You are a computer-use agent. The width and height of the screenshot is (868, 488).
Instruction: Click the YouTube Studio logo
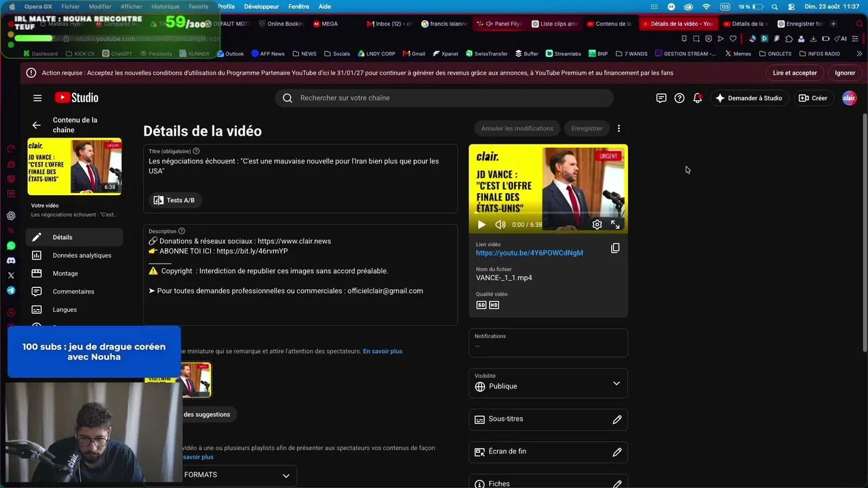(x=77, y=98)
